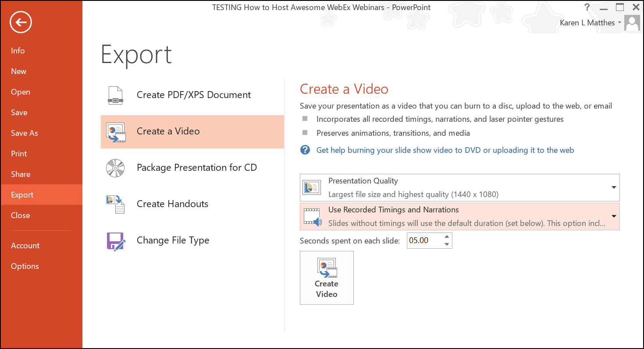The height and width of the screenshot is (349, 644).
Task: Increase seconds spent on each slide
Action: pyautogui.click(x=447, y=237)
